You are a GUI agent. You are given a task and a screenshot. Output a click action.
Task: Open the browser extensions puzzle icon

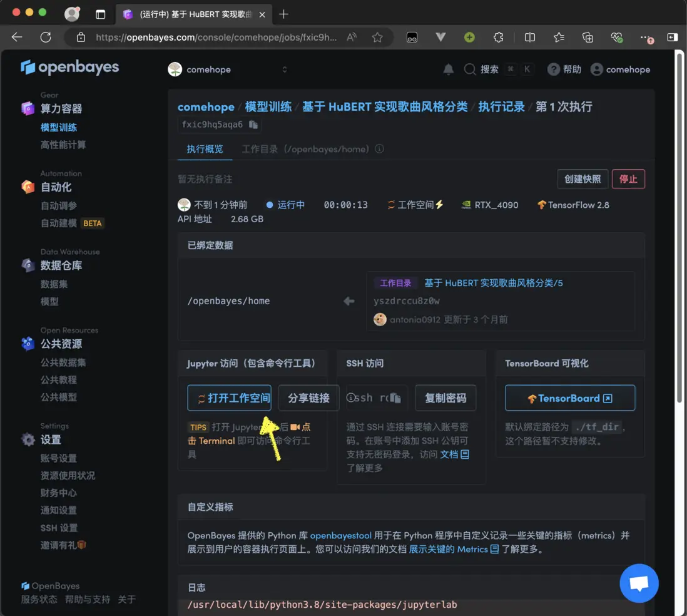(498, 38)
